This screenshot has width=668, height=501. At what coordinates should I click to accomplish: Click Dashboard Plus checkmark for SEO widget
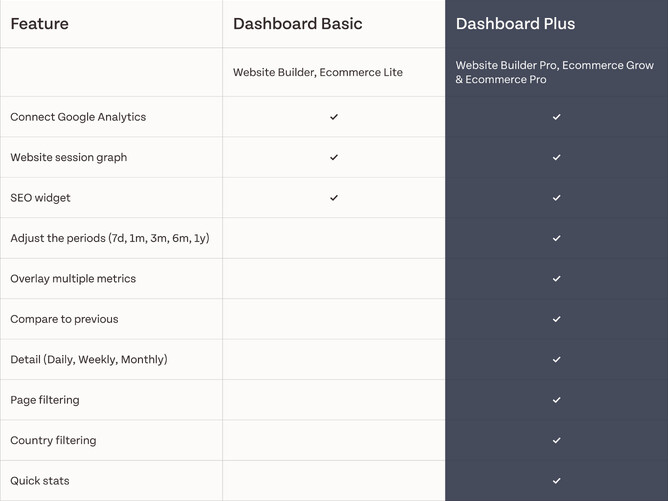tap(557, 198)
